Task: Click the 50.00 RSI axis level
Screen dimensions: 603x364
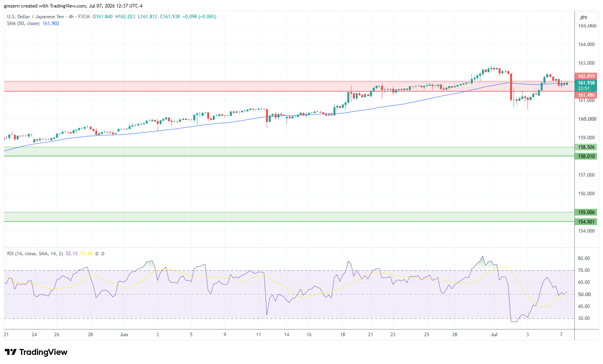Action: coord(584,295)
